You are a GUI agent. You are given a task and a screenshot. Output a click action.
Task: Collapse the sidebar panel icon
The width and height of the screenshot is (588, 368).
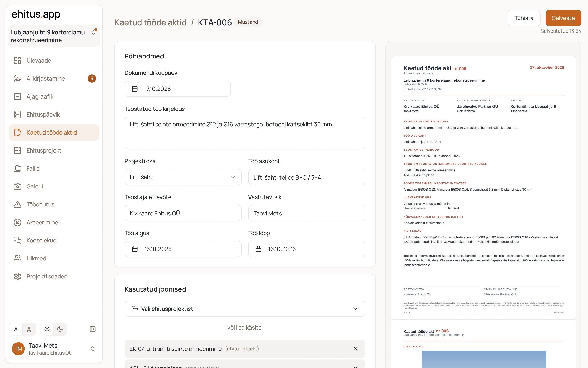point(92,329)
